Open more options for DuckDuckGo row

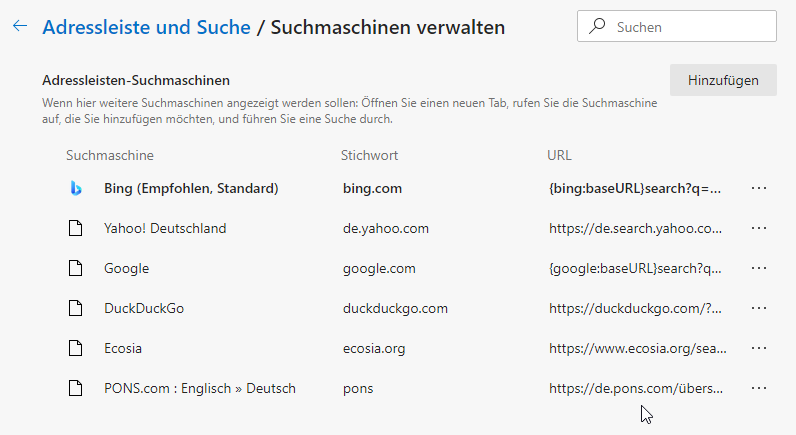coord(759,308)
